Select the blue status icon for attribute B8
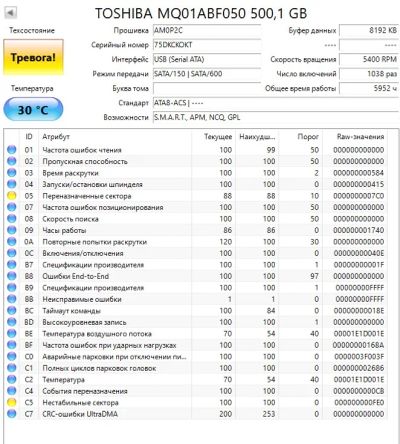Viewport: 400px width, 444px height. (12, 276)
